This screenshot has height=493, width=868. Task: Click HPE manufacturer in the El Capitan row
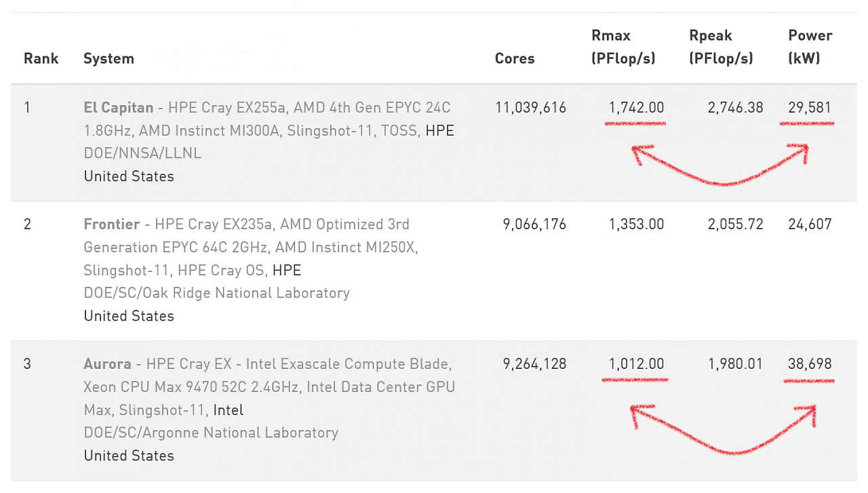pos(439,130)
